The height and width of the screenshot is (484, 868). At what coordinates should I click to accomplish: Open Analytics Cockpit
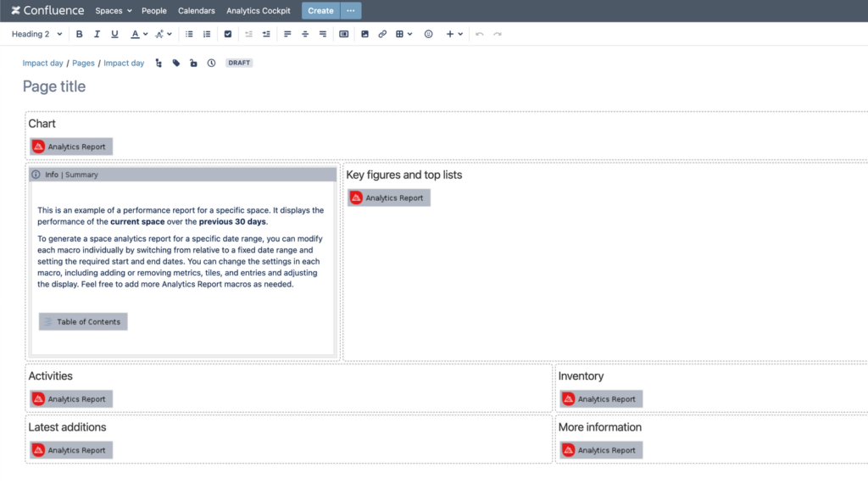[x=258, y=10]
